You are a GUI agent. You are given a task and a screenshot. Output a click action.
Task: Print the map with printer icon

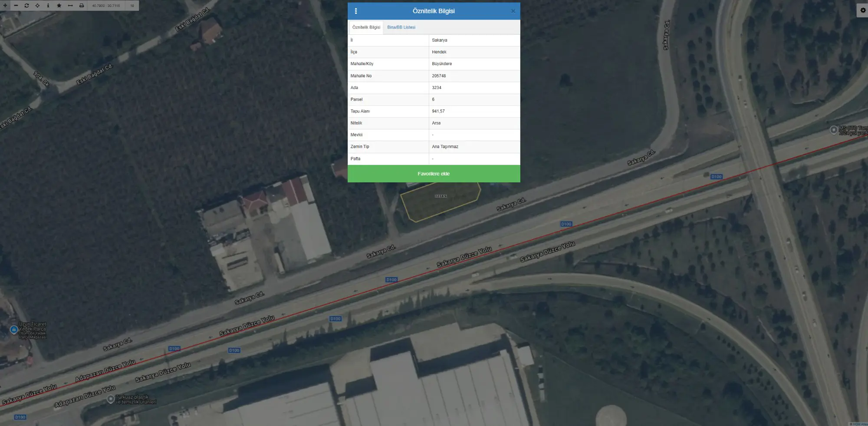[x=82, y=6]
